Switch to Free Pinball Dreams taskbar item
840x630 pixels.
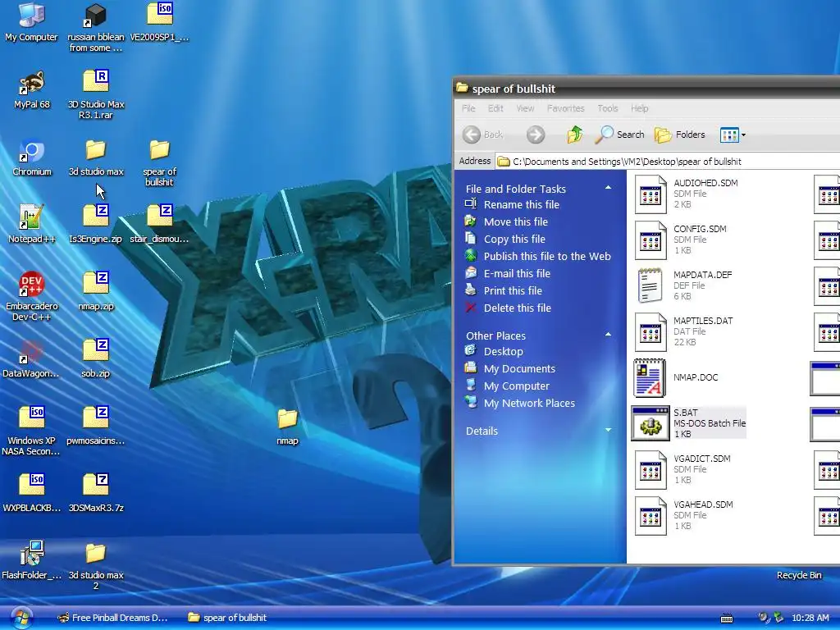tap(113, 618)
